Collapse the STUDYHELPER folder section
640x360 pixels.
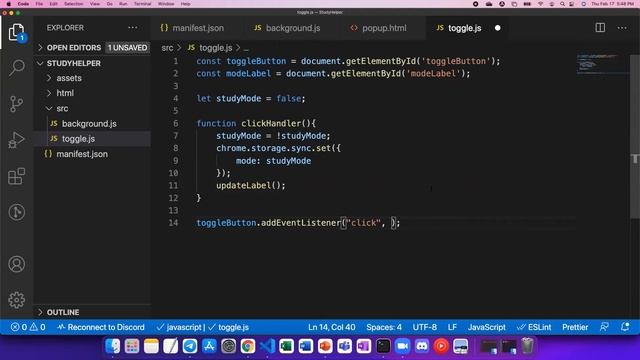coord(40,63)
